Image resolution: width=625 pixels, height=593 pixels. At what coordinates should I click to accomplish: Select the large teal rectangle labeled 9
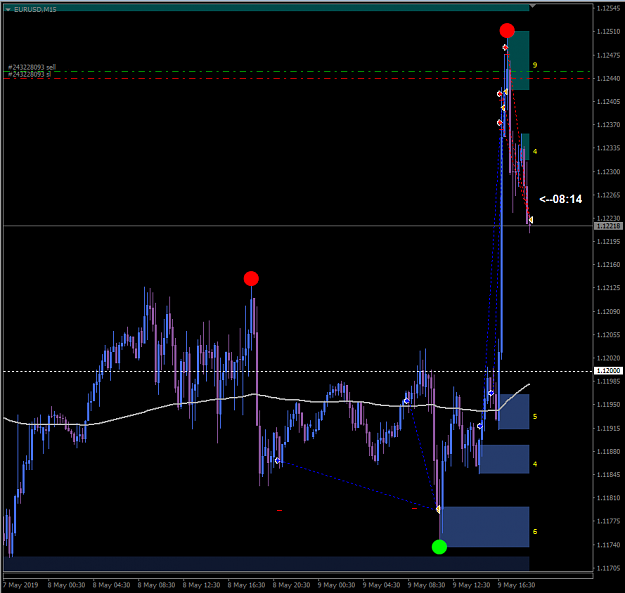click(x=519, y=60)
